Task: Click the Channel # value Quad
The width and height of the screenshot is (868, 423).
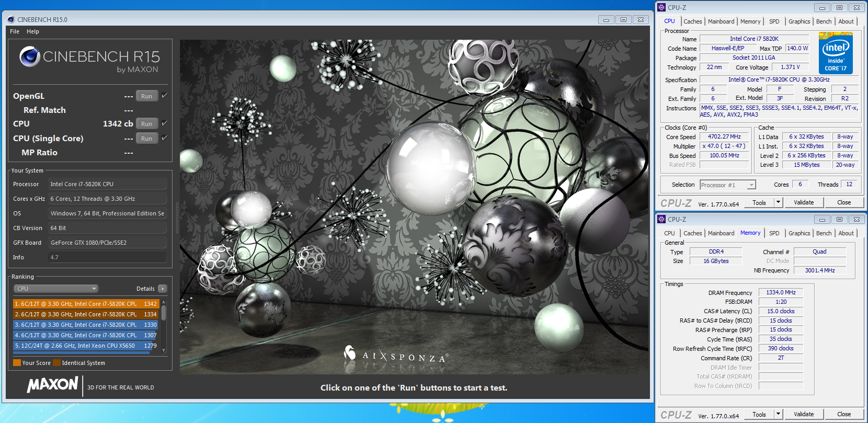Action: pyautogui.click(x=820, y=251)
